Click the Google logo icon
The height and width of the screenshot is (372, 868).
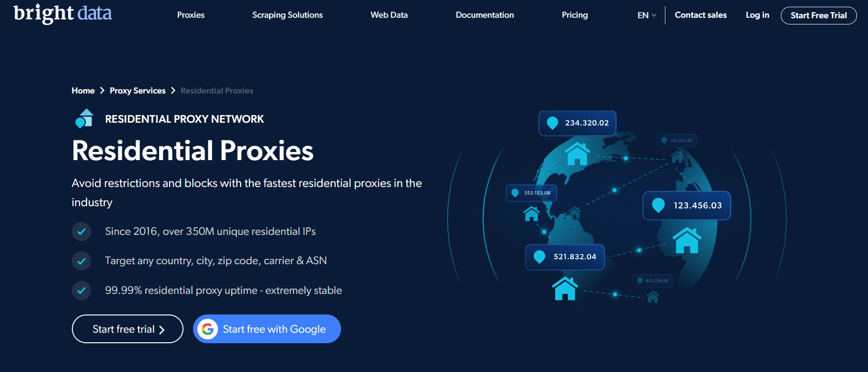(x=208, y=329)
